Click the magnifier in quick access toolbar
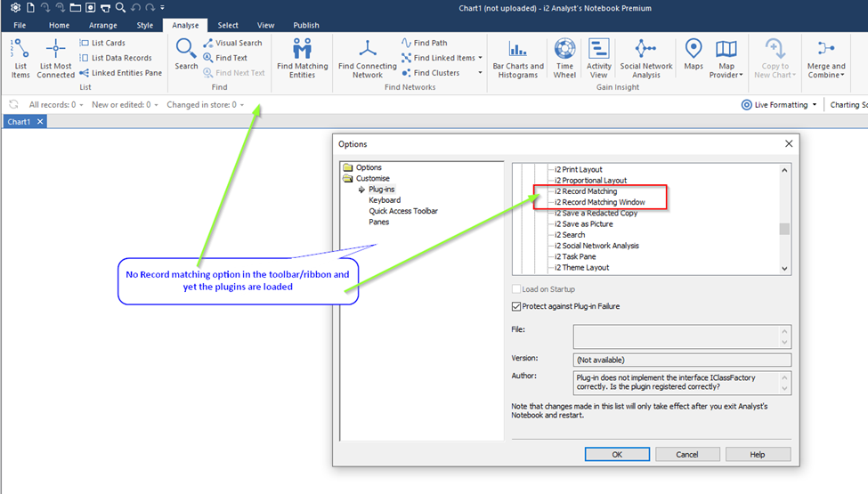 tap(120, 8)
